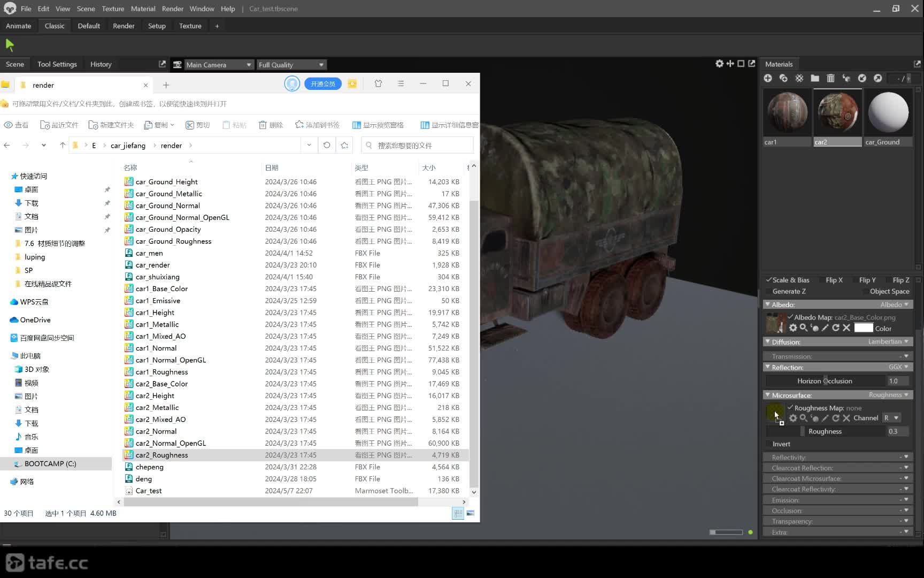
Task: Clear the Albedo Map with X
Action: pos(846,328)
